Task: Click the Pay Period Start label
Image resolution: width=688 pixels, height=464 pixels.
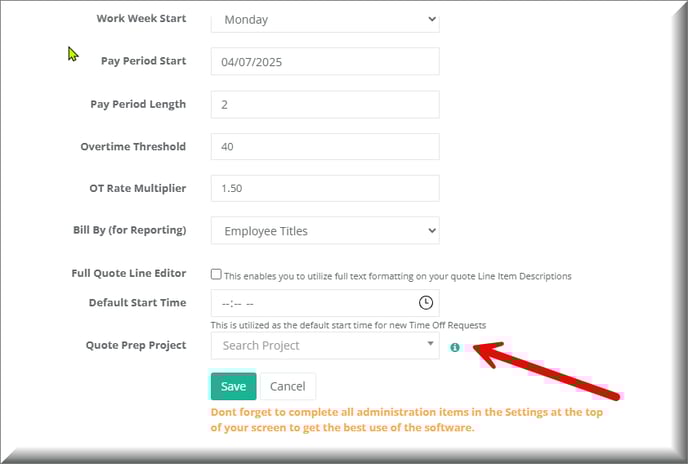Action: [x=143, y=61]
